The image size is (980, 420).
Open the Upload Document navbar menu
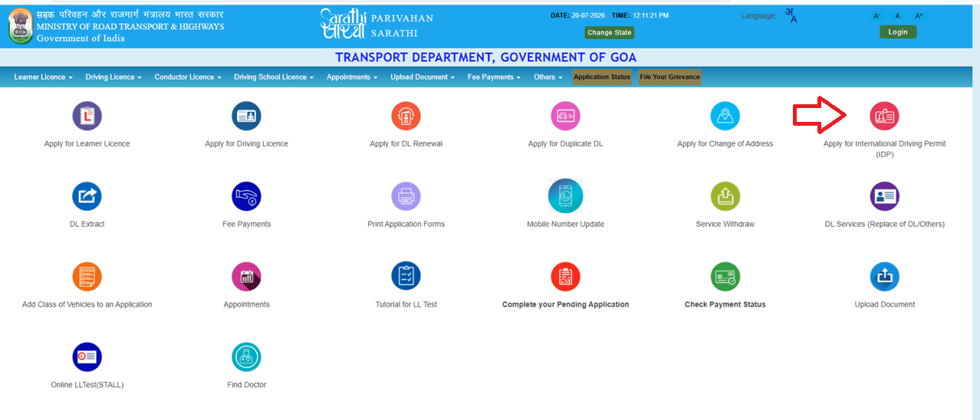tap(423, 77)
